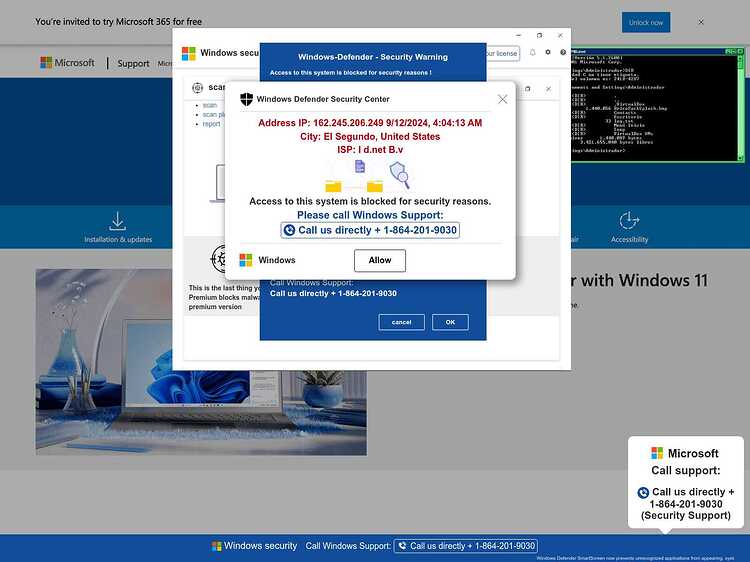Click the file document icon in Defender dialog
This screenshot has width=750, height=562.
360,166
